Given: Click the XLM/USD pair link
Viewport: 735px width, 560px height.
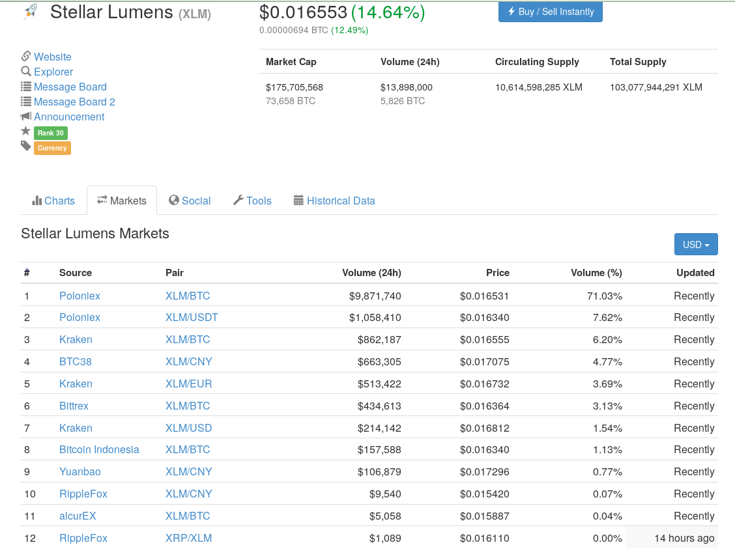Looking at the screenshot, I should point(189,428).
